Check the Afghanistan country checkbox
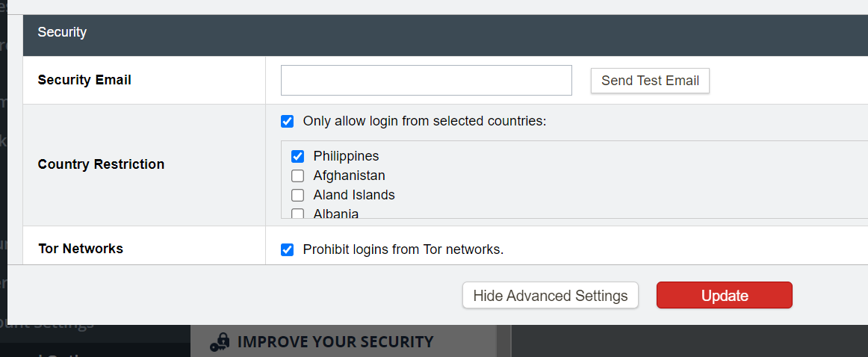The width and height of the screenshot is (868, 357). click(297, 176)
